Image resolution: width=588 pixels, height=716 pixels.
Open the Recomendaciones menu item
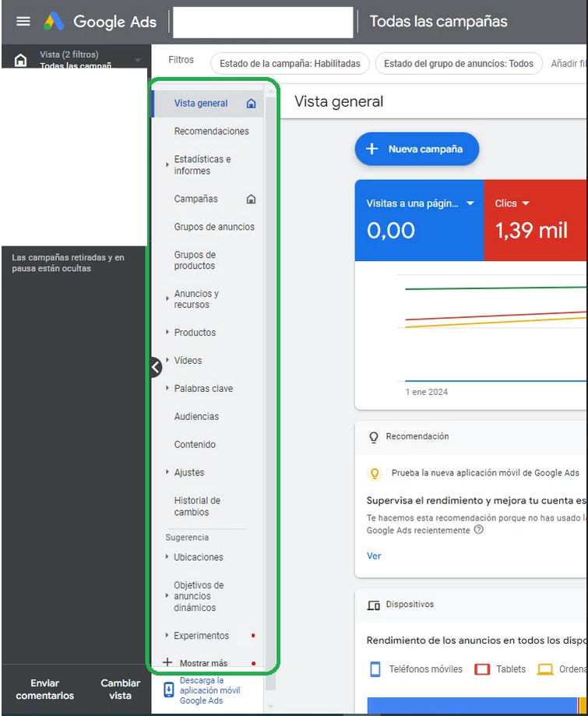point(211,132)
